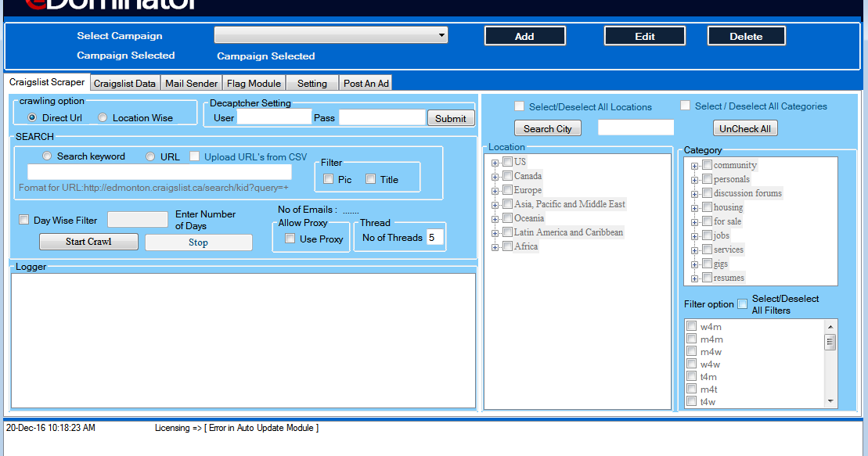Image resolution: width=868 pixels, height=456 pixels.
Task: Open the Setting tab
Action: tap(312, 82)
